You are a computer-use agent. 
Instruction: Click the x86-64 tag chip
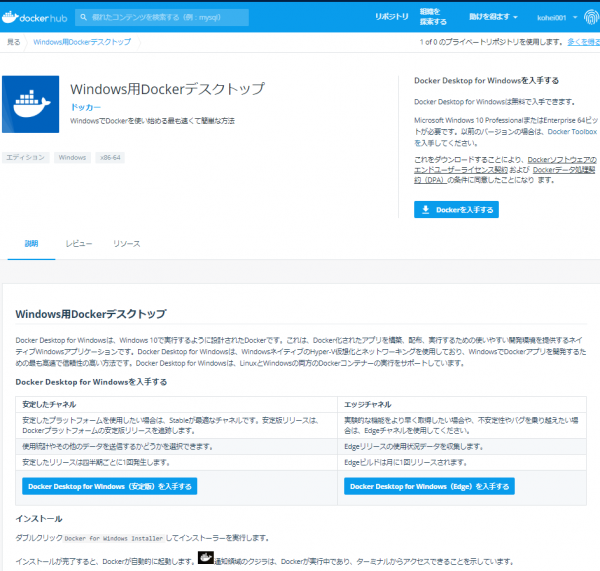[x=110, y=158]
